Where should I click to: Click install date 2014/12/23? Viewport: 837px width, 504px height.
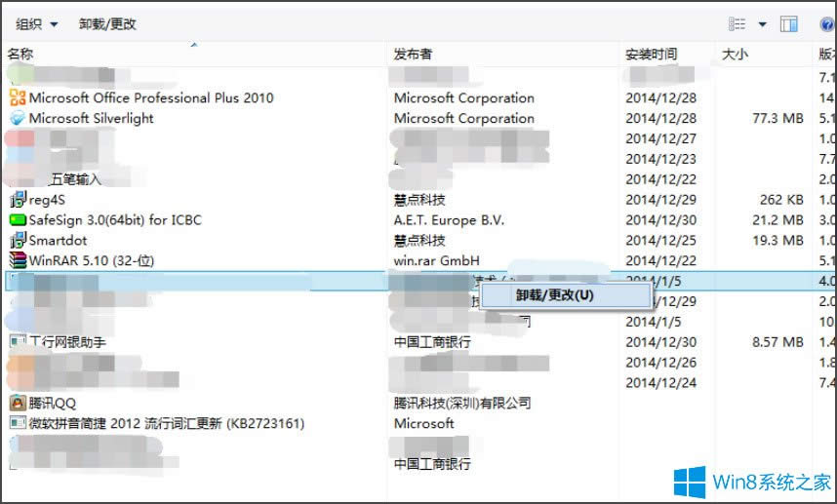(660, 159)
